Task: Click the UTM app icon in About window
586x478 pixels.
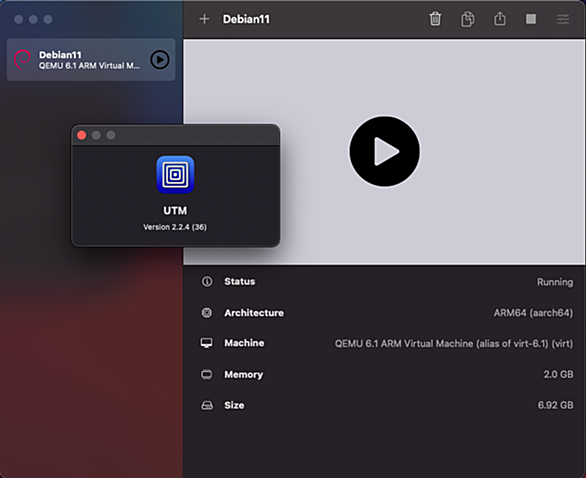Action: (x=175, y=175)
